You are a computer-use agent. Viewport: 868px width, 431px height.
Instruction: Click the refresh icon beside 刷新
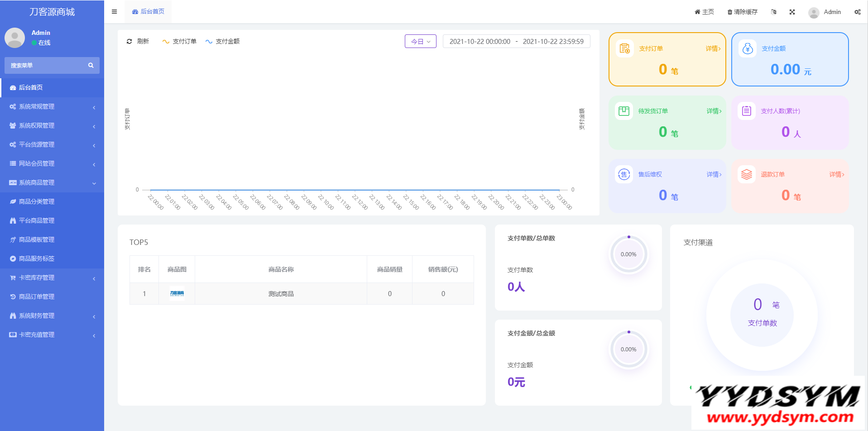click(x=129, y=42)
